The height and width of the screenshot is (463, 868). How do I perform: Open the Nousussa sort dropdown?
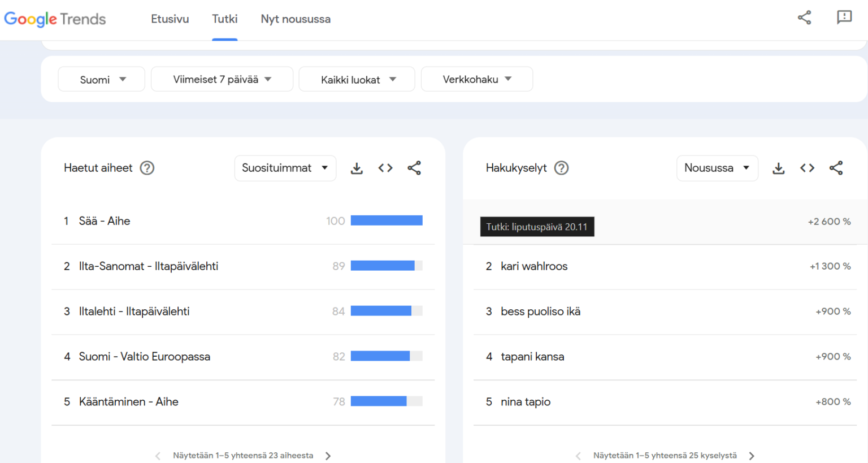click(717, 168)
